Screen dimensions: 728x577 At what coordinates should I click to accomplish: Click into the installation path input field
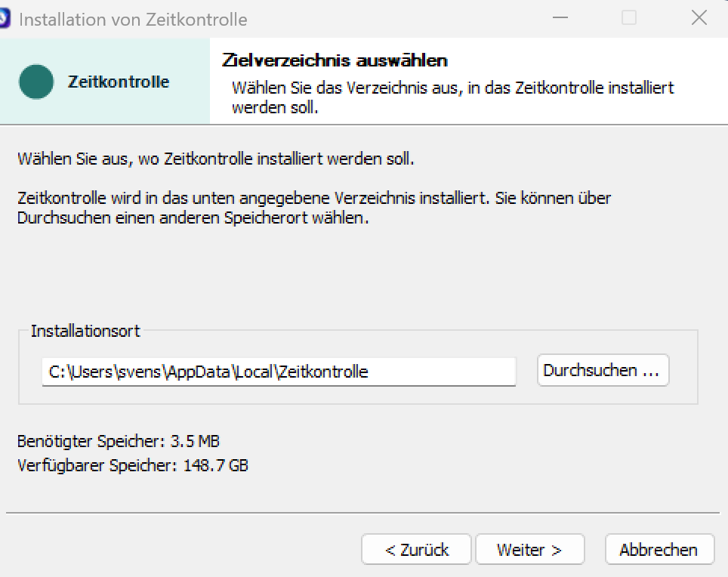click(279, 372)
